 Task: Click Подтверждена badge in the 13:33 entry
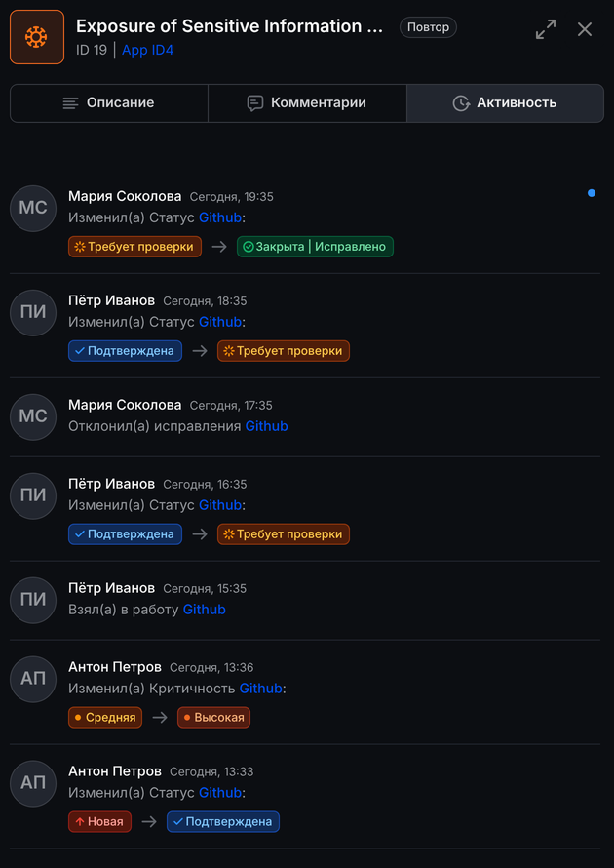pos(223,822)
